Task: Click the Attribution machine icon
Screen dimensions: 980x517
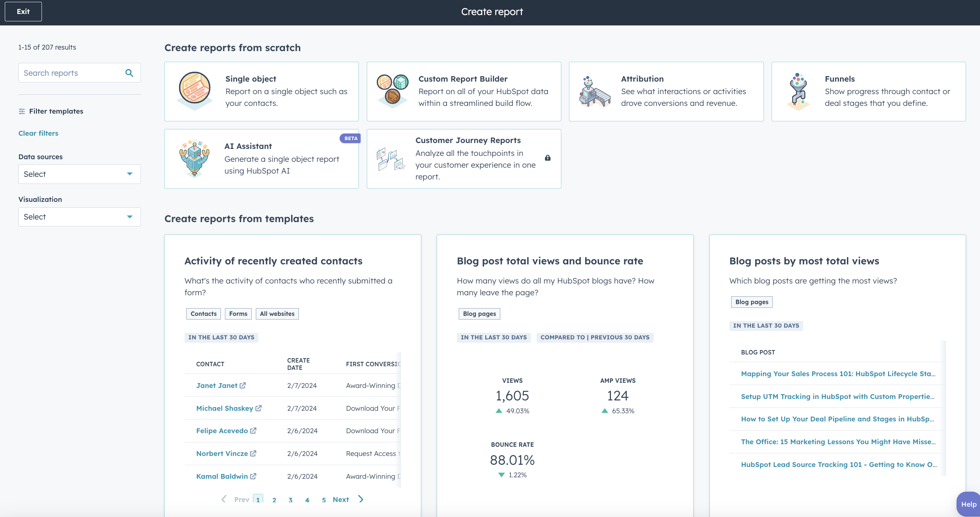Action: click(595, 91)
